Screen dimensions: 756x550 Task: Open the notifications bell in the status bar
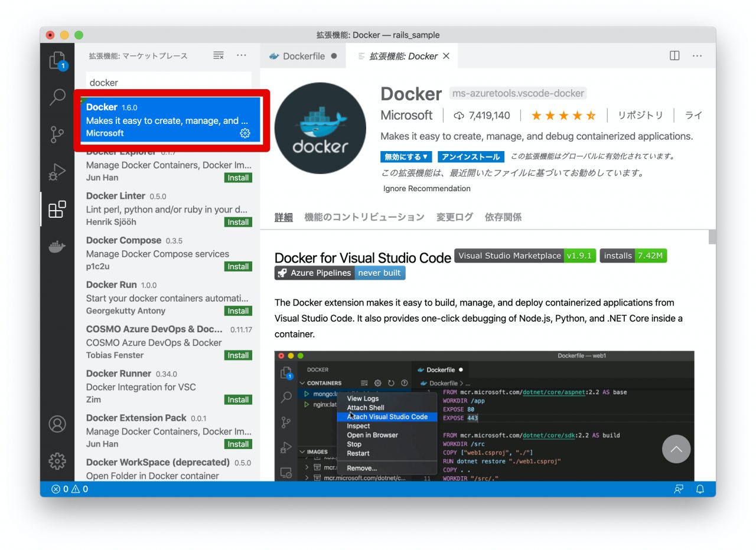[700, 489]
